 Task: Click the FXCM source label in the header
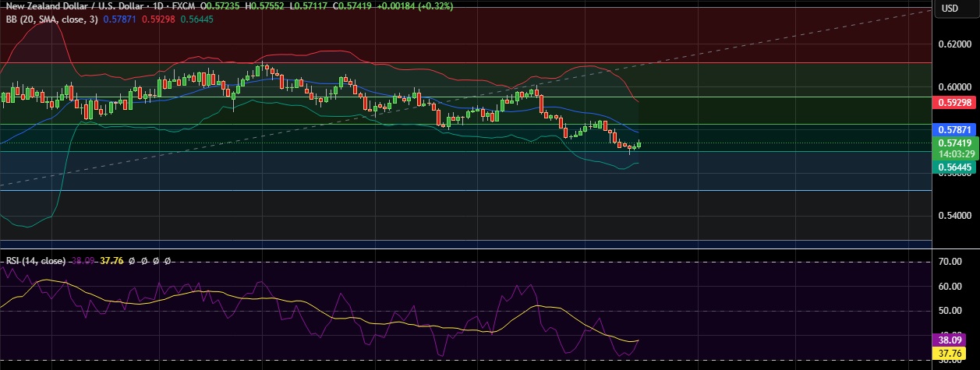coord(184,5)
